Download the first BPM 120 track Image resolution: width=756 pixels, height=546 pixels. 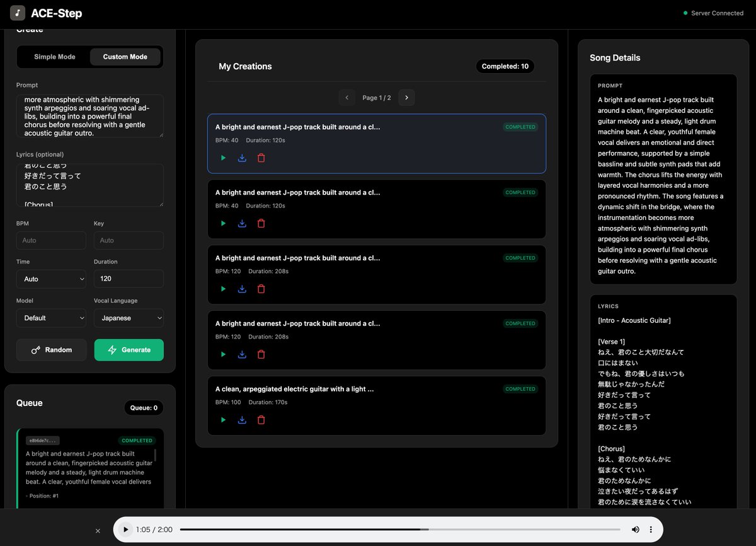[x=242, y=289]
